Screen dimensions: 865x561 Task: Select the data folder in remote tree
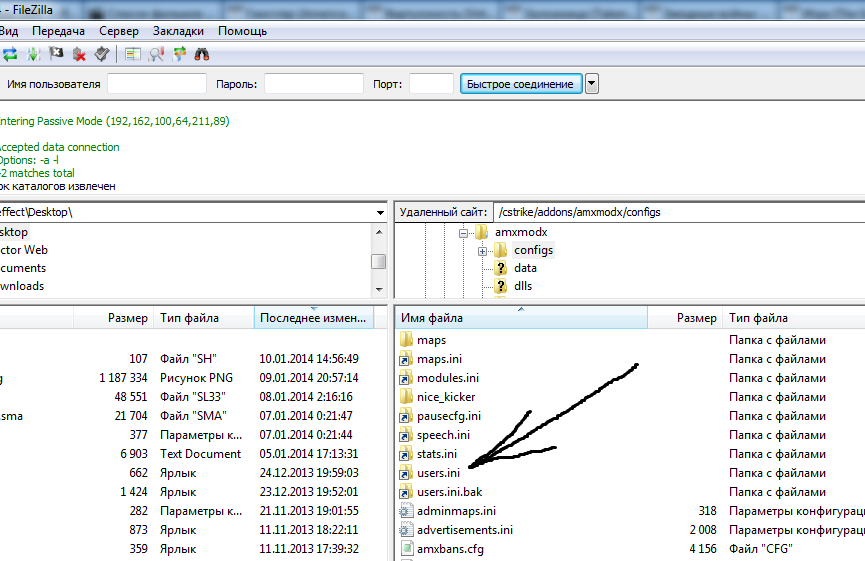525,268
